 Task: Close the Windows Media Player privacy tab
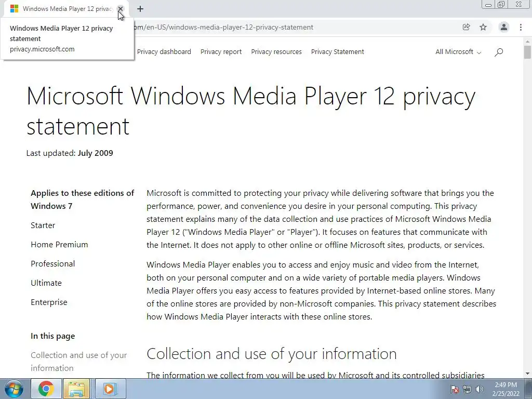tap(120, 9)
